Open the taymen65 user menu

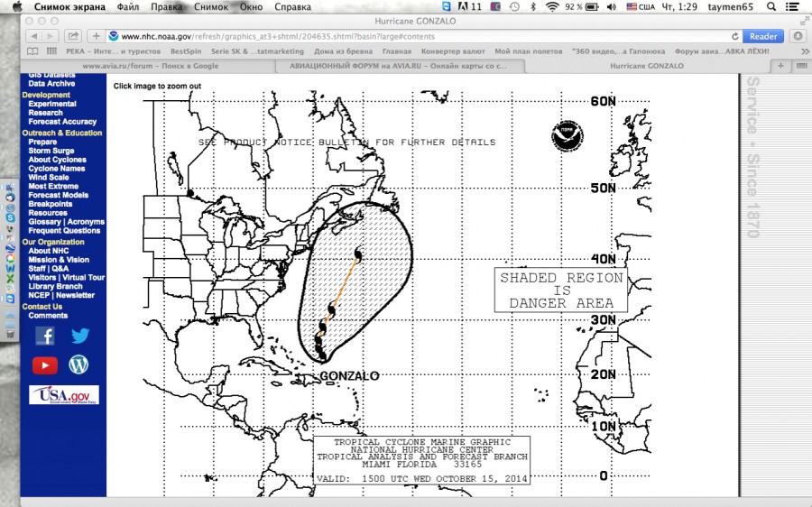coord(730,6)
